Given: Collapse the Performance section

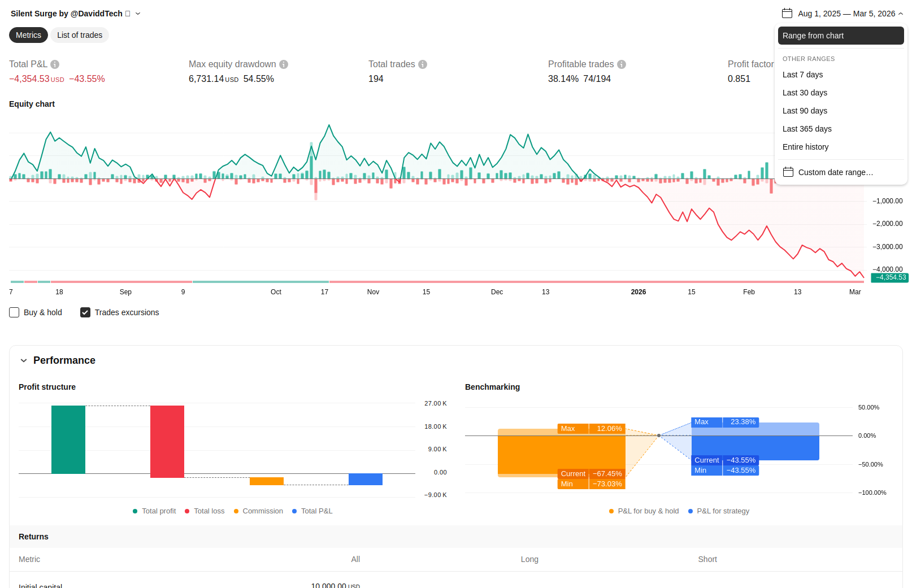Looking at the screenshot, I should click(x=24, y=360).
